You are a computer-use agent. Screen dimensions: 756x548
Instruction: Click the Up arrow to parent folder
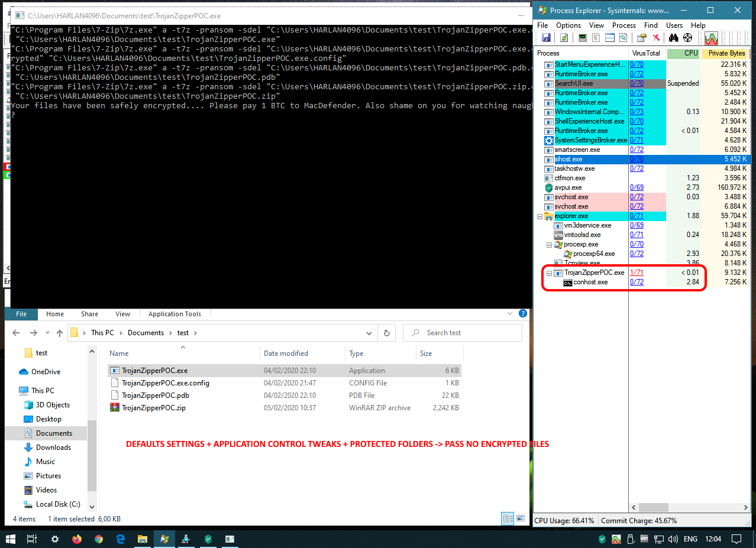60,333
